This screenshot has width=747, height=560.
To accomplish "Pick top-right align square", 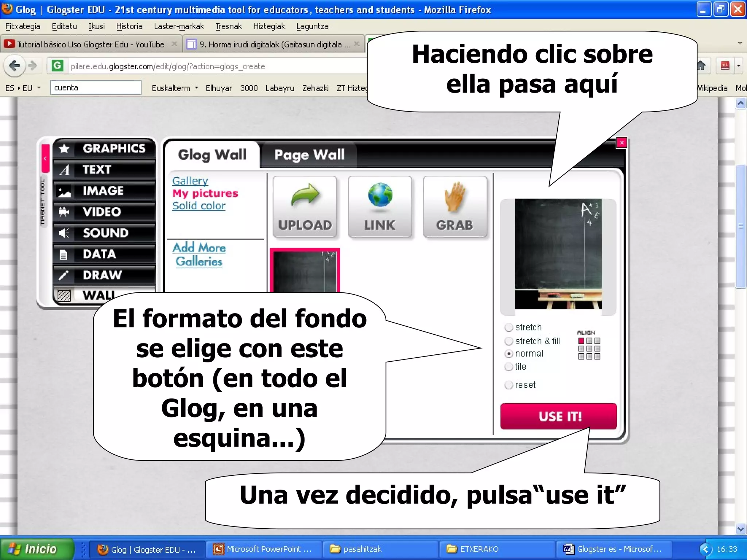I will (x=597, y=341).
